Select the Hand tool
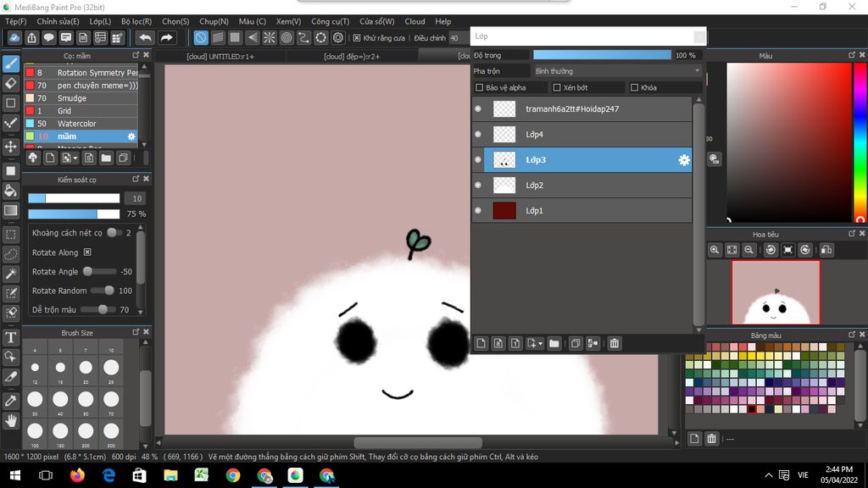 click(11, 421)
